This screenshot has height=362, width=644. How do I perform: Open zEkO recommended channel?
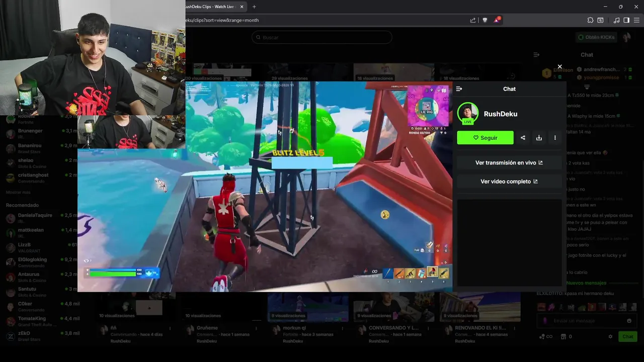42,336
